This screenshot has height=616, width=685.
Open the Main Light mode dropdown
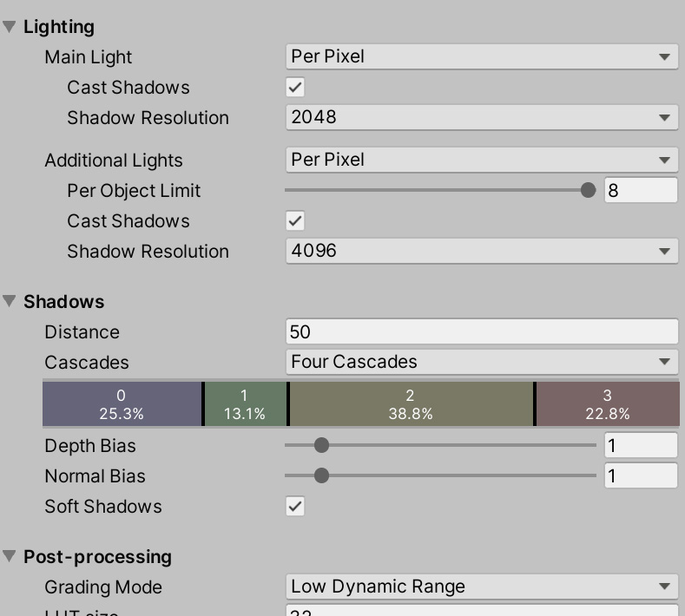point(481,57)
